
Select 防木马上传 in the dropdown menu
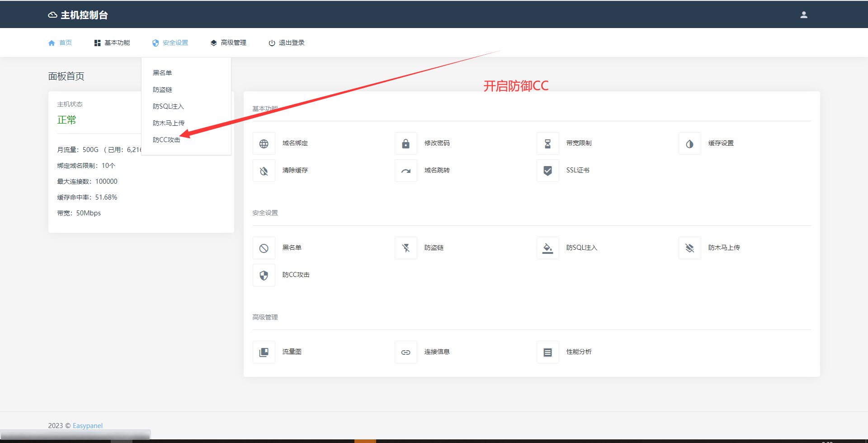(169, 123)
